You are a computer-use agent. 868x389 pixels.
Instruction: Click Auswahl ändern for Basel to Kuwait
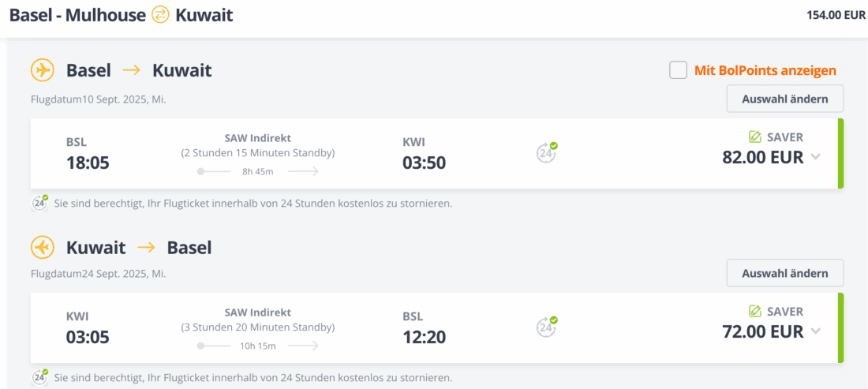tap(784, 99)
